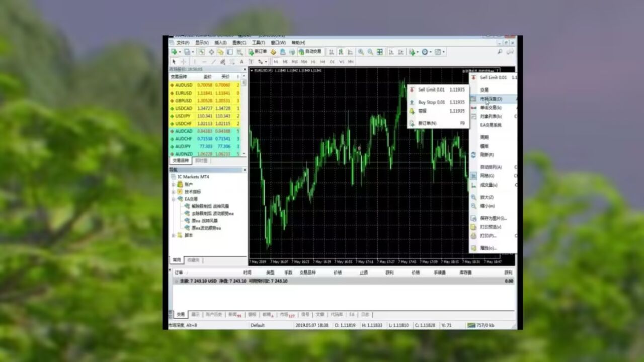Select the crosshair tool in drawing toolbar
Screen dimensions: 644x362
183,62
